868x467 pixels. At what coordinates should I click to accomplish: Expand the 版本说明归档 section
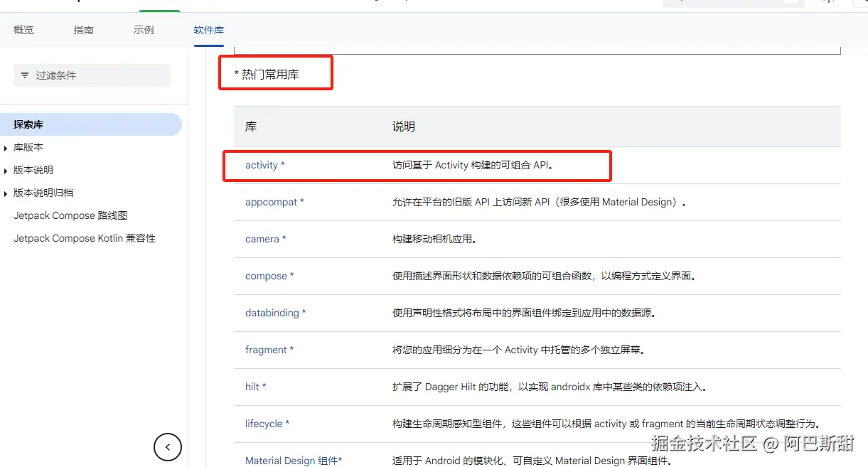(x=38, y=192)
